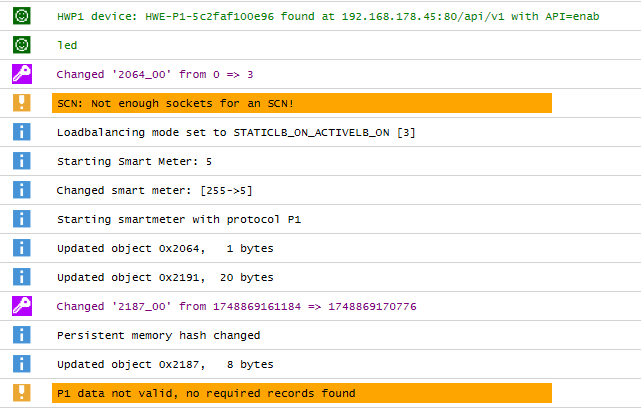Click info icon beside 'Persistent memory hash changed'

coord(22,335)
